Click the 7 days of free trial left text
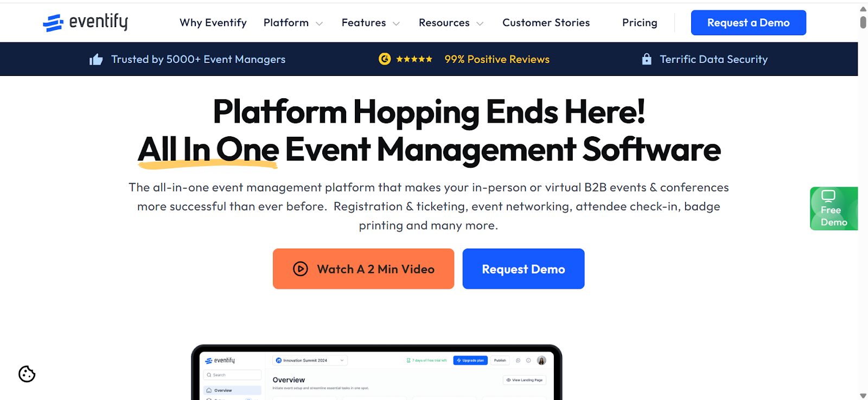Viewport: 868px width, 400px height. coord(427,360)
